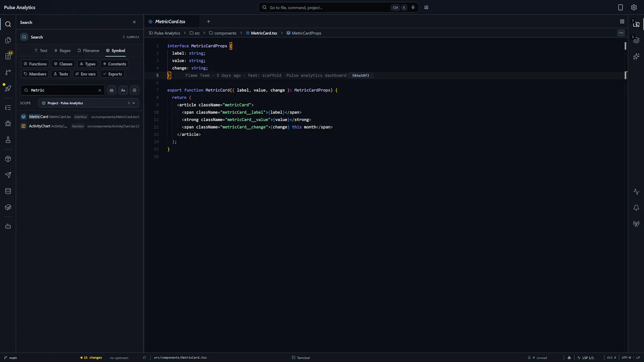Image resolution: width=644 pixels, height=362 pixels.
Task: Open the files explorer icon in the sidebar
Action: pyautogui.click(x=8, y=40)
